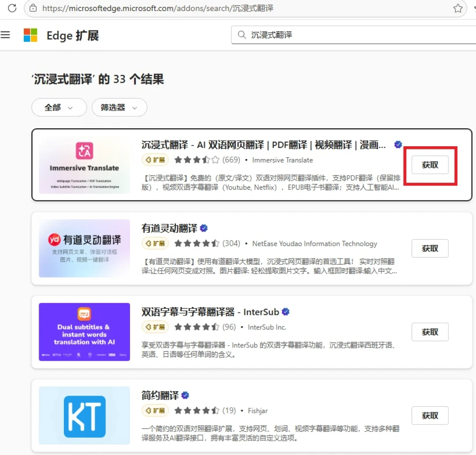The height and width of the screenshot is (455, 476).
Task: Click the 有道灵动翻译 description text
Action: tap(269, 266)
